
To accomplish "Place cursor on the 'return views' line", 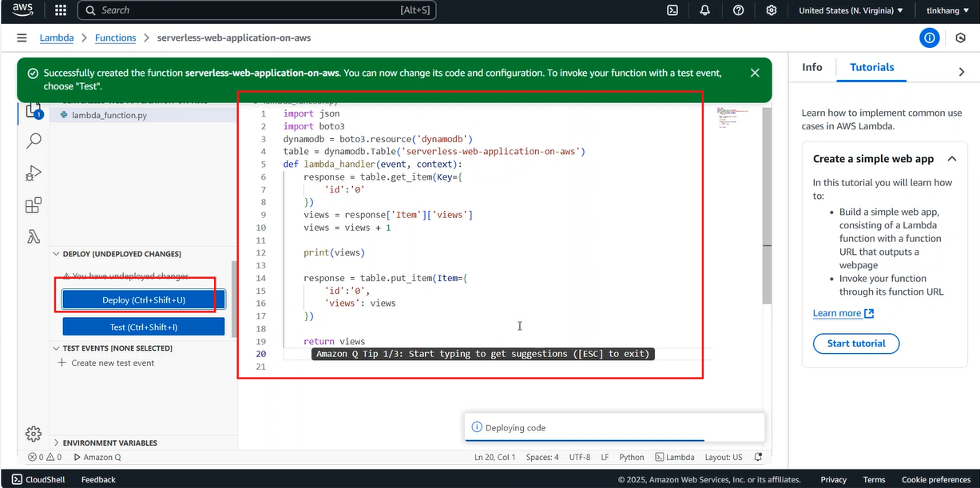I will pyautogui.click(x=334, y=341).
